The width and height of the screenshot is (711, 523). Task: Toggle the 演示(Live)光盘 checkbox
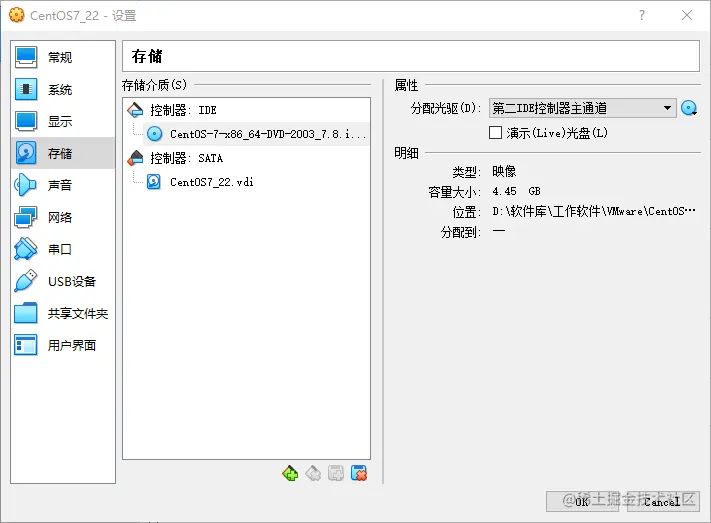(x=496, y=132)
